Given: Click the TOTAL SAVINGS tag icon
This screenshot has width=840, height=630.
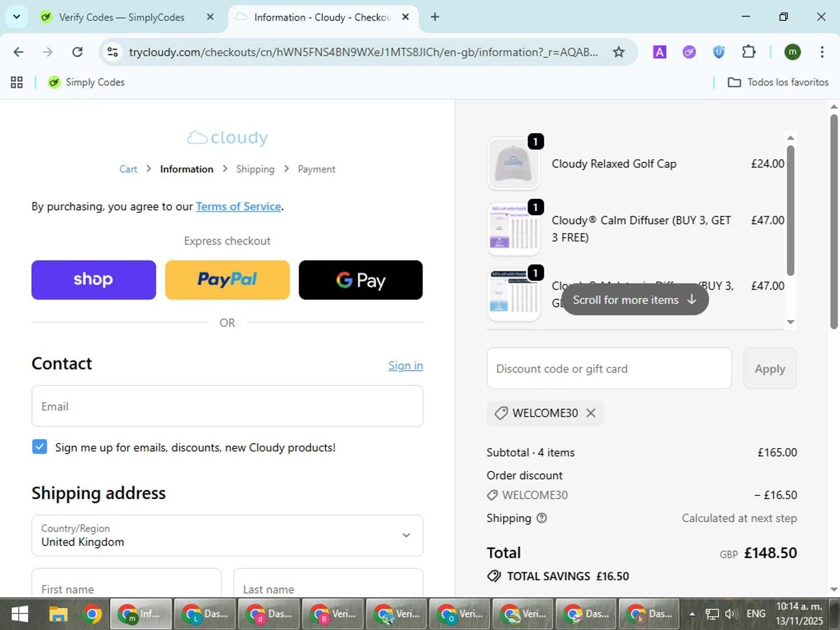Looking at the screenshot, I should 494,576.
